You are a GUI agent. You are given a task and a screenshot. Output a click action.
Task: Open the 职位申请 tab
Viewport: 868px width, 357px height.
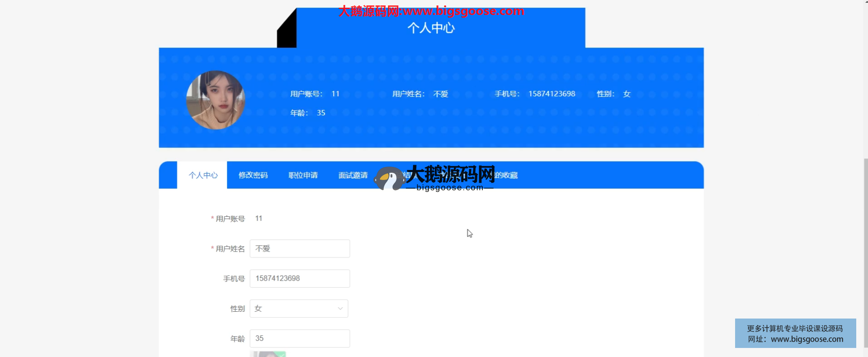(303, 175)
